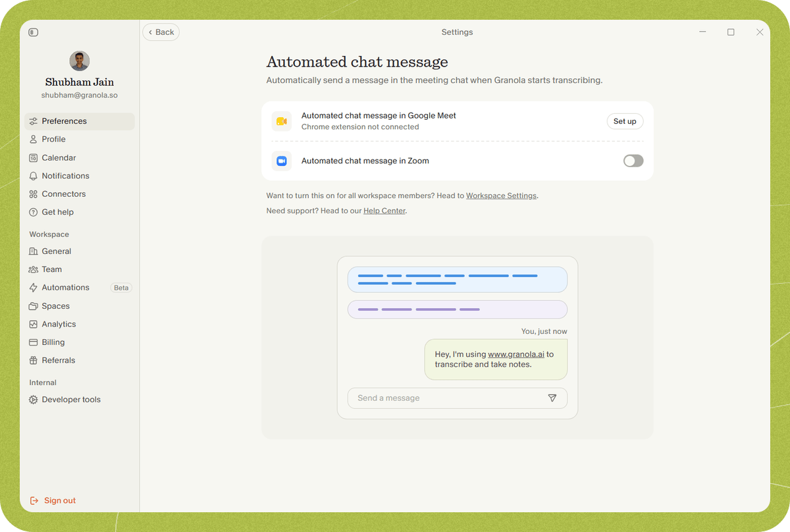Click the 'You, just now' timestamp
The width and height of the screenshot is (790, 532).
tap(544, 331)
